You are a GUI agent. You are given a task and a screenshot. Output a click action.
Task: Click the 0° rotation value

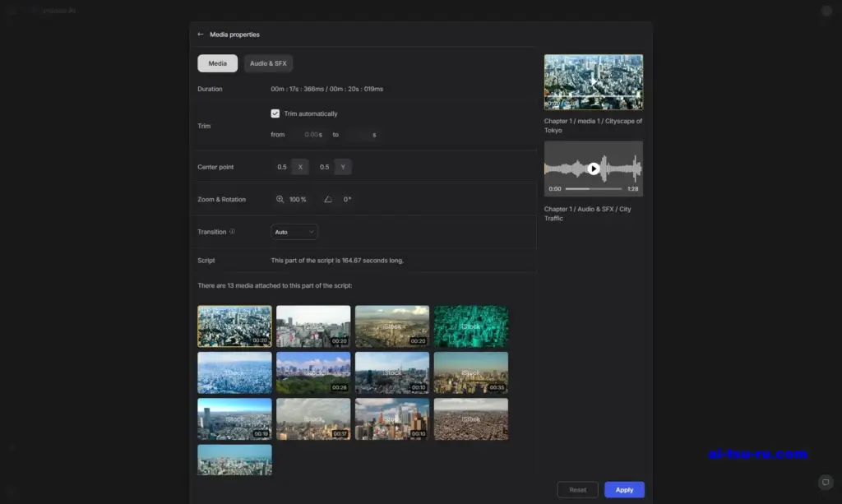(348, 199)
